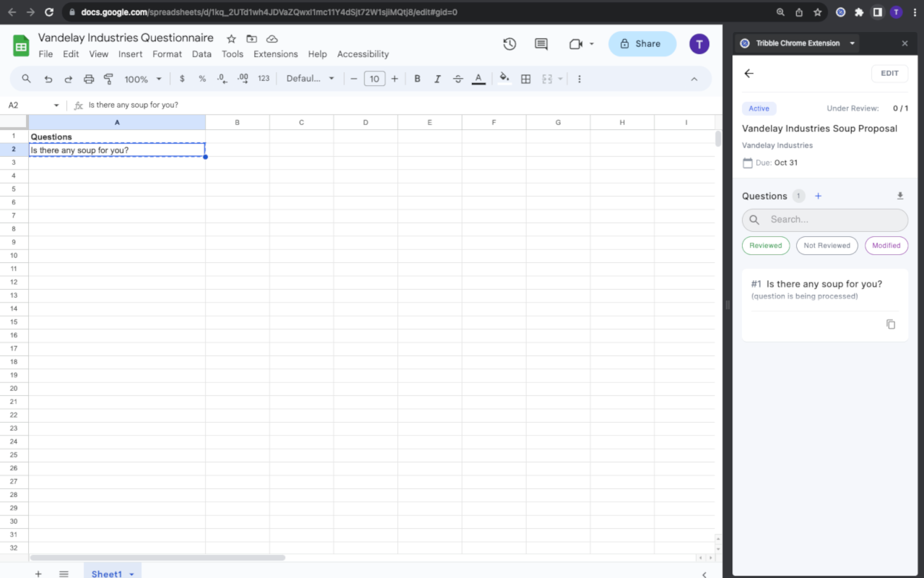
Task: Collapse the toolbar with chevron
Action: [x=694, y=79]
